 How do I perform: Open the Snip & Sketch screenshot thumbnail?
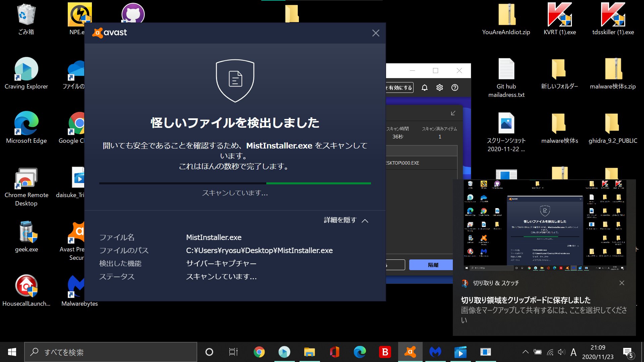tap(544, 225)
